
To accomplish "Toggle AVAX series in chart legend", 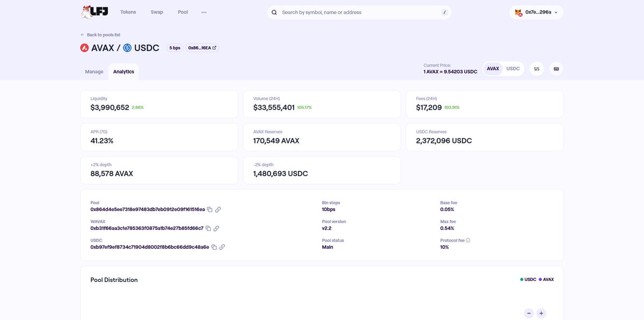I will (546, 280).
